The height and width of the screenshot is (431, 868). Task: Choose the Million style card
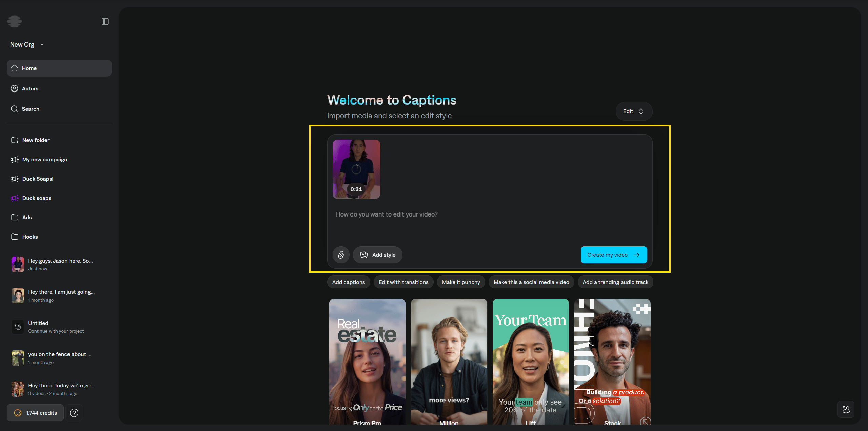point(449,361)
